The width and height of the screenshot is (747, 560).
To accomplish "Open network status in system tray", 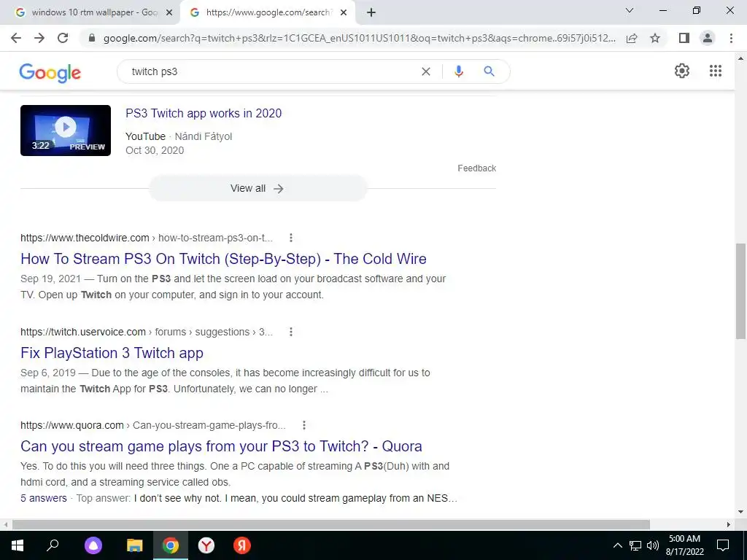I will pos(635,545).
